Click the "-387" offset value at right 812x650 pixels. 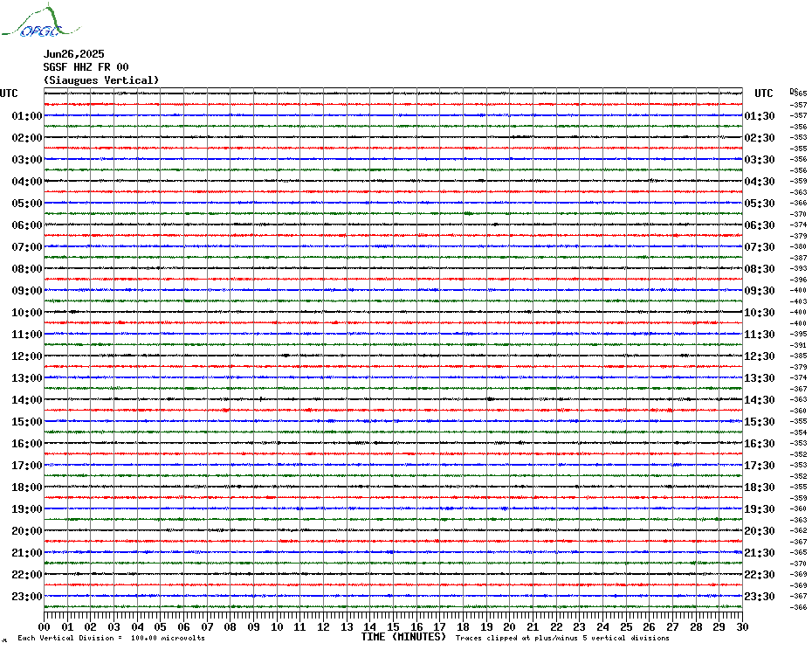[x=800, y=258]
